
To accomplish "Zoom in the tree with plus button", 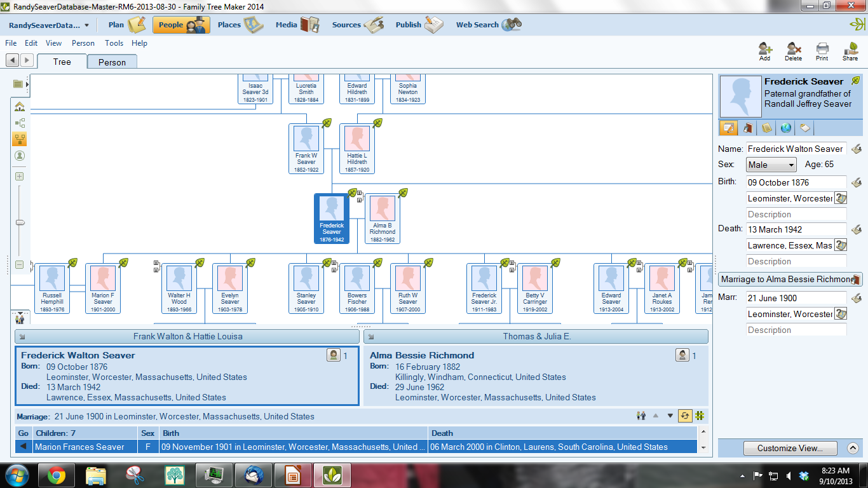I will pyautogui.click(x=20, y=176).
